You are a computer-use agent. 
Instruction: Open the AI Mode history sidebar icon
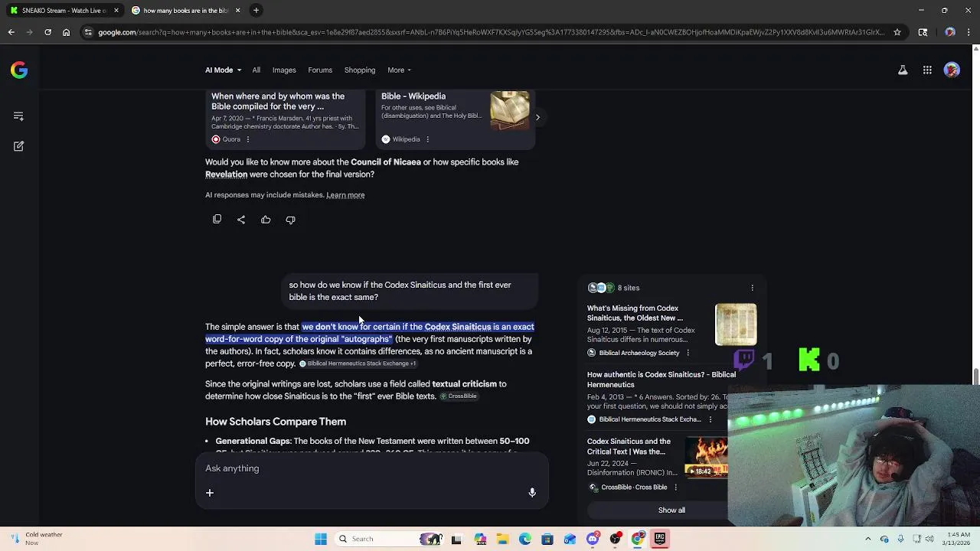[18, 116]
